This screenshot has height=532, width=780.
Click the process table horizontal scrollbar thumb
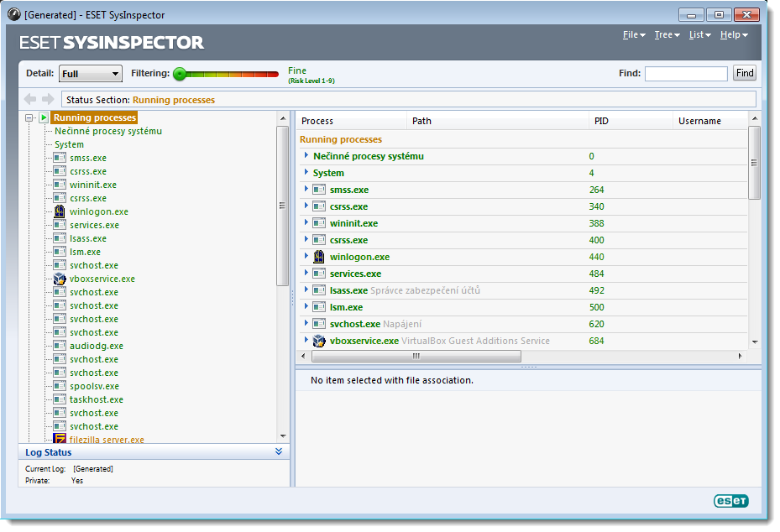tap(416, 356)
